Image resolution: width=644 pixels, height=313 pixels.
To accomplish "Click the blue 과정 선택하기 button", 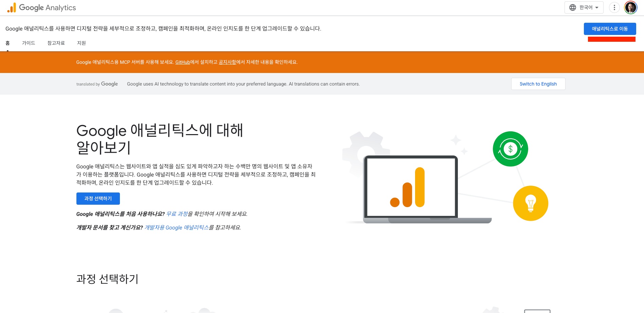I will [x=98, y=199].
